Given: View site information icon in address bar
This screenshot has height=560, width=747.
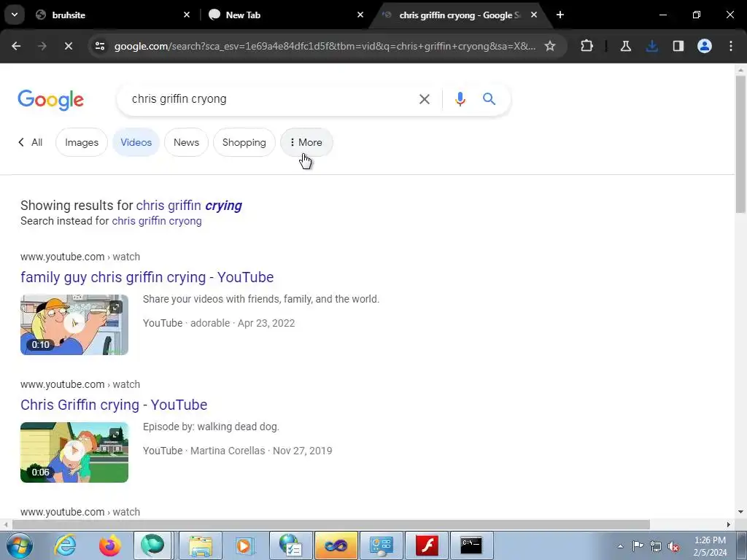Looking at the screenshot, I should 99,46.
